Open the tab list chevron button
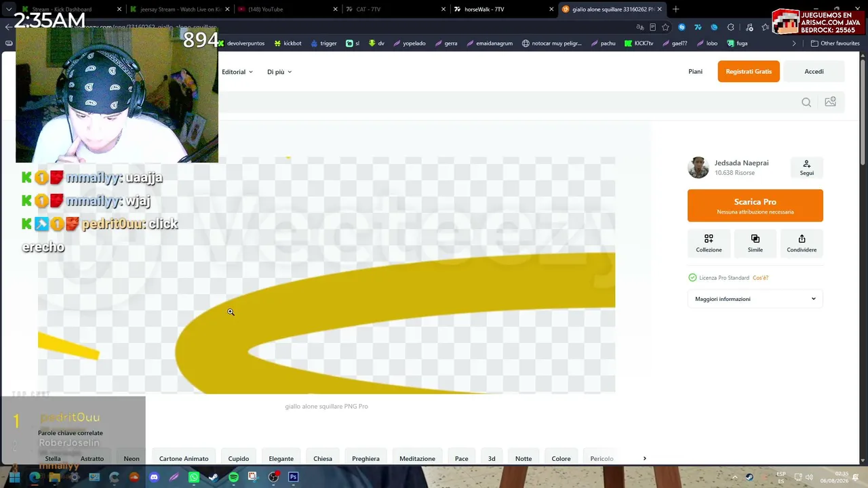 pyautogui.click(x=8, y=9)
